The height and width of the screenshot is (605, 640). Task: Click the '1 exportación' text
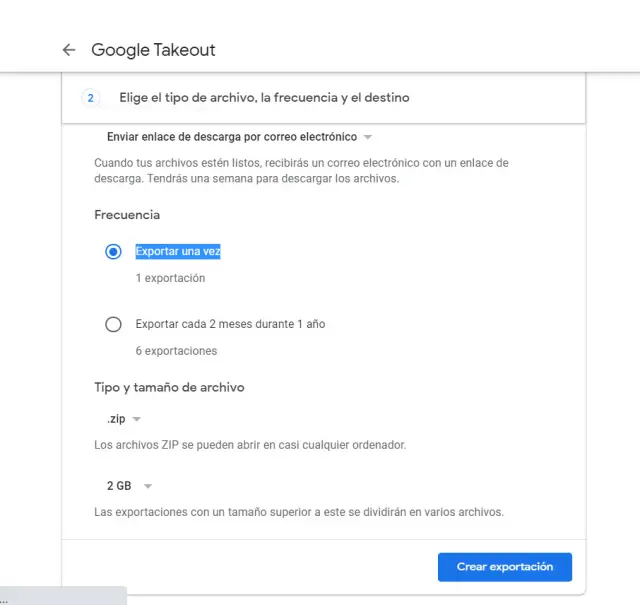[x=170, y=278]
